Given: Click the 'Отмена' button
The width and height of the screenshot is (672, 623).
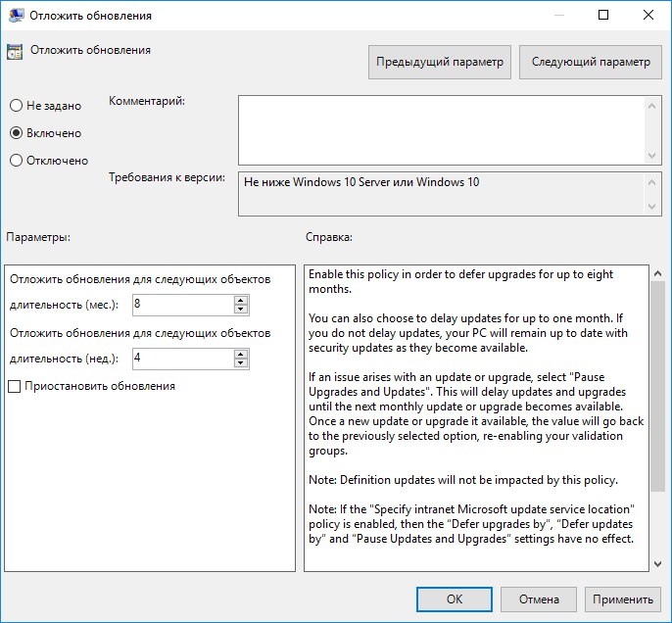Looking at the screenshot, I should coord(539,599).
